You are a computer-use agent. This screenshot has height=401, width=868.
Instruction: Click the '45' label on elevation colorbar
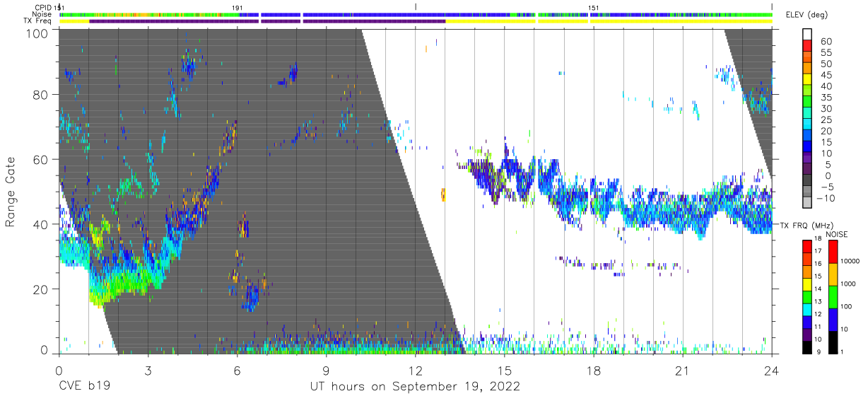(x=826, y=75)
